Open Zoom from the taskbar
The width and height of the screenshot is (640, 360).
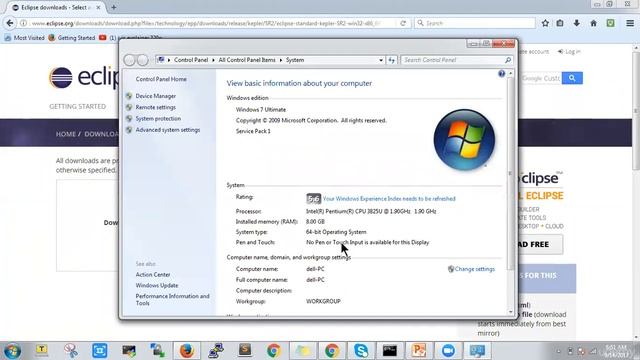point(448,351)
